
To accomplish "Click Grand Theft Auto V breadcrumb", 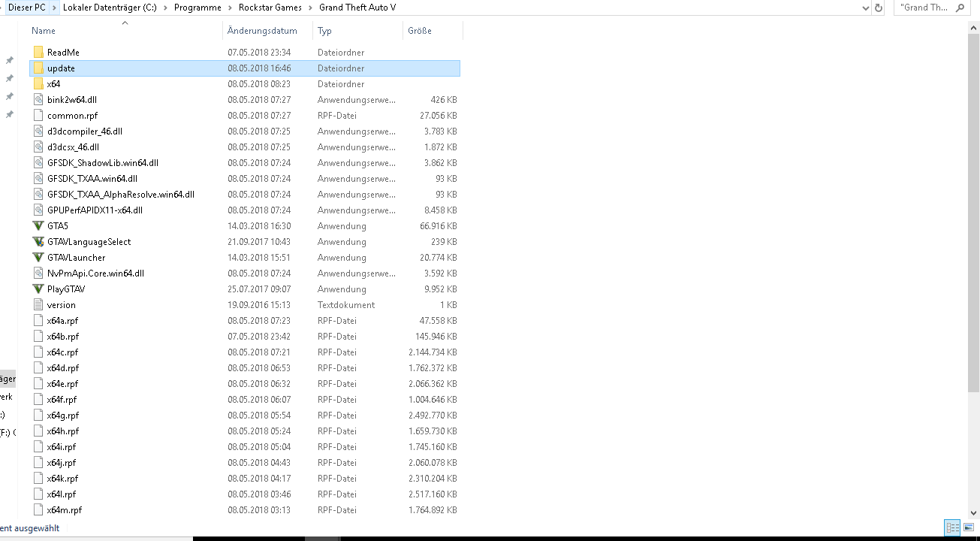I will pos(357,8).
